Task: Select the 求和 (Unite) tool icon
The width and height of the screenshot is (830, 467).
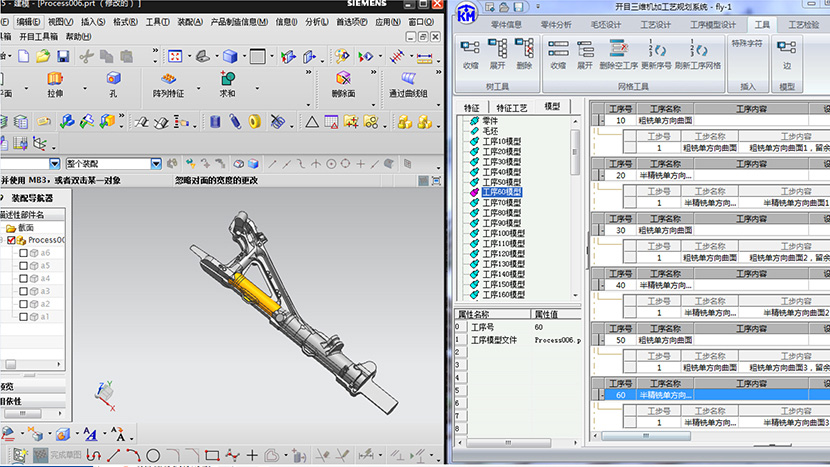Action: (x=227, y=80)
